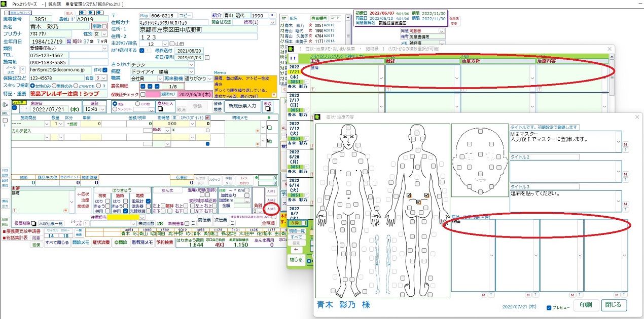Open the @問診 tab at the bottom
This screenshot has width=644, height=319.
[x=120, y=243]
